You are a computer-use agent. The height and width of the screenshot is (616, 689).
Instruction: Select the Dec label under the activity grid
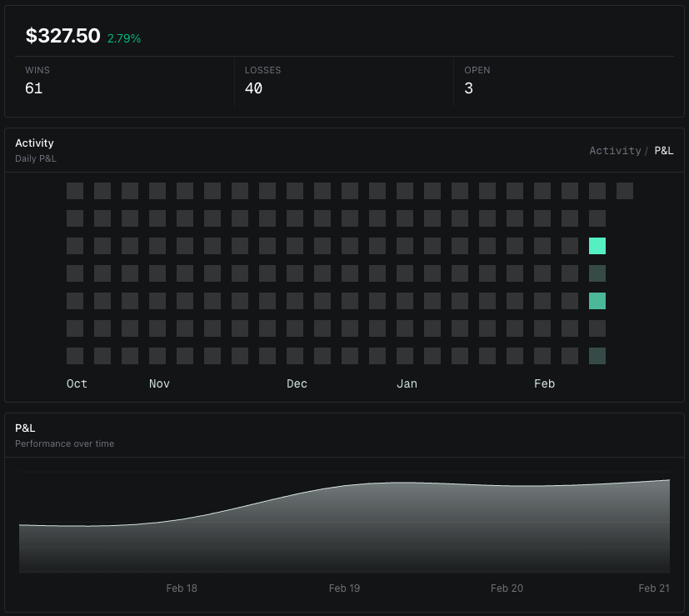pyautogui.click(x=297, y=383)
